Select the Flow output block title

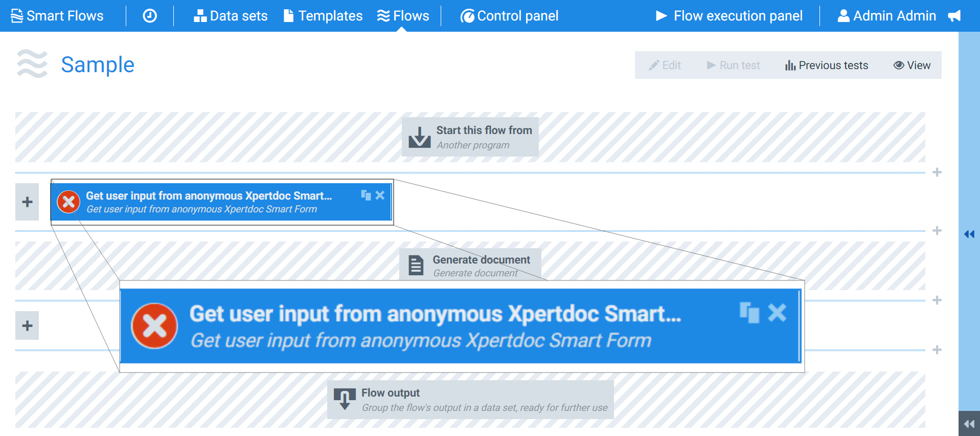(x=391, y=393)
